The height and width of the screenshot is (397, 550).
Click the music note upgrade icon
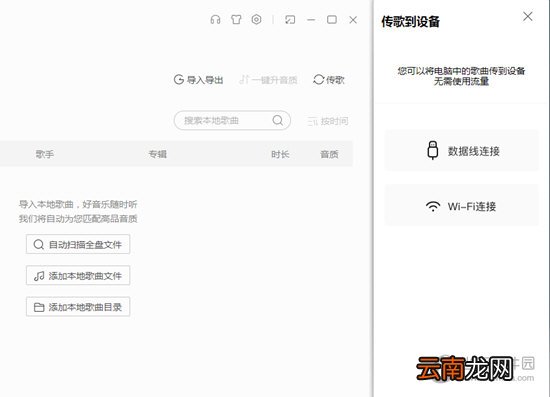244,80
